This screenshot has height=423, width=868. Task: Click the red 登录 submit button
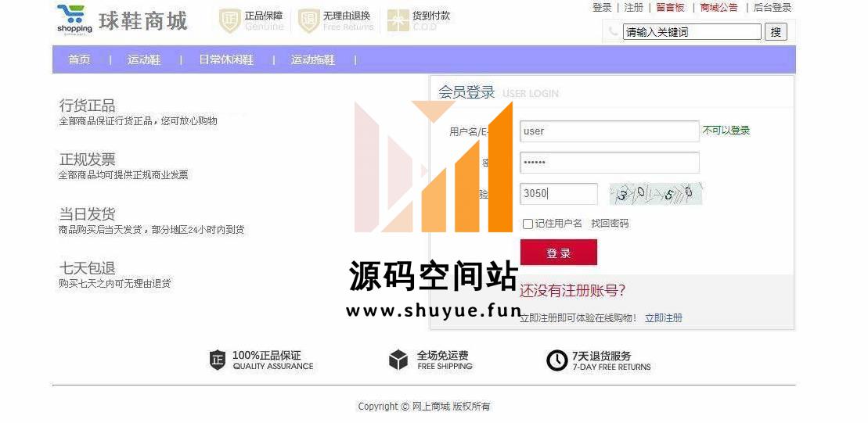click(559, 253)
